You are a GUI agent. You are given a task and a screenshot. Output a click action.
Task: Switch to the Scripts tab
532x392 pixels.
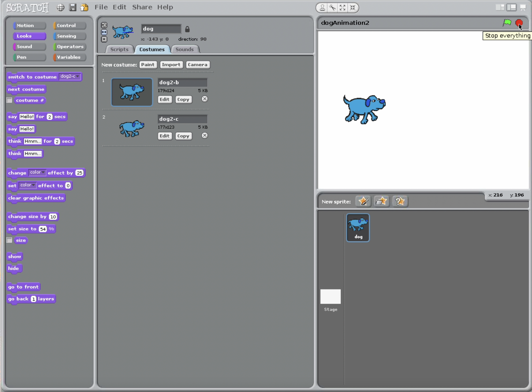click(119, 49)
